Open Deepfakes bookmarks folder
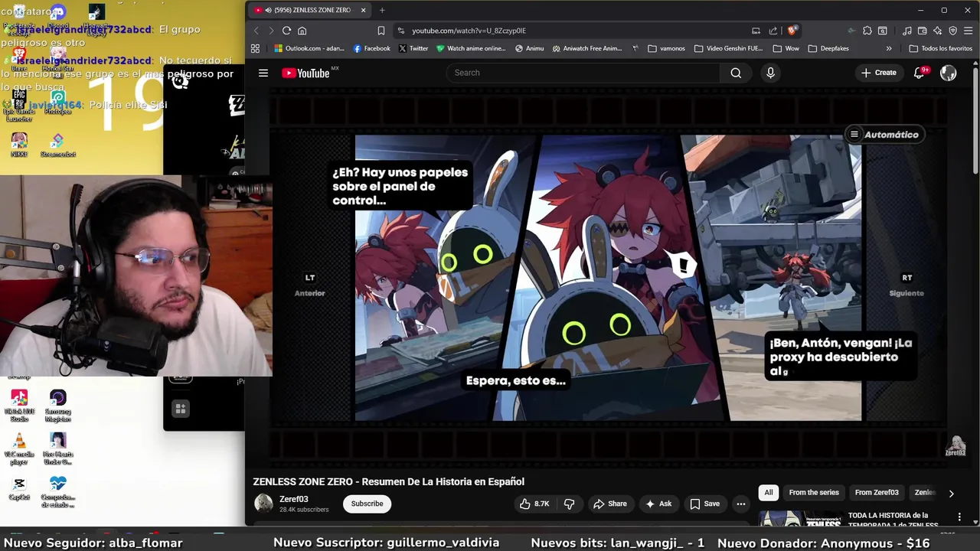 (x=828, y=48)
